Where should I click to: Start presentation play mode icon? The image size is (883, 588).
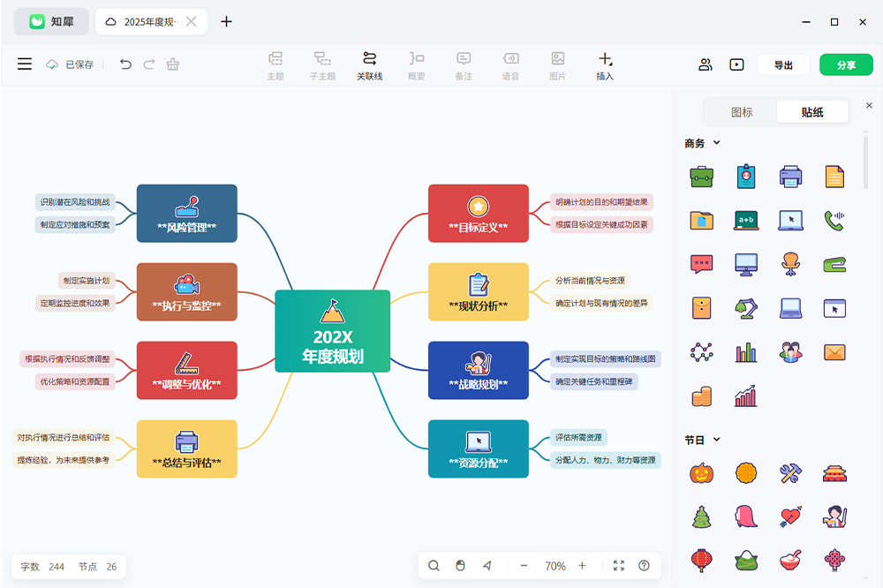pos(736,64)
